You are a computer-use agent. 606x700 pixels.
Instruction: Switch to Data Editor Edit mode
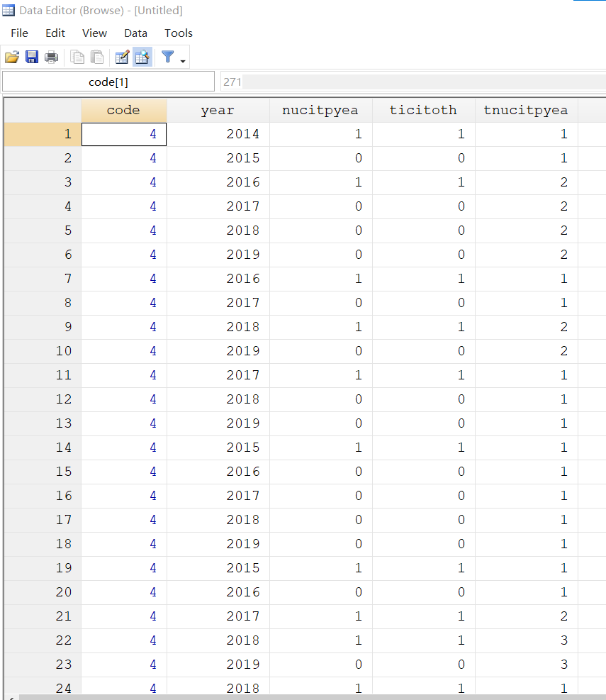[123, 57]
